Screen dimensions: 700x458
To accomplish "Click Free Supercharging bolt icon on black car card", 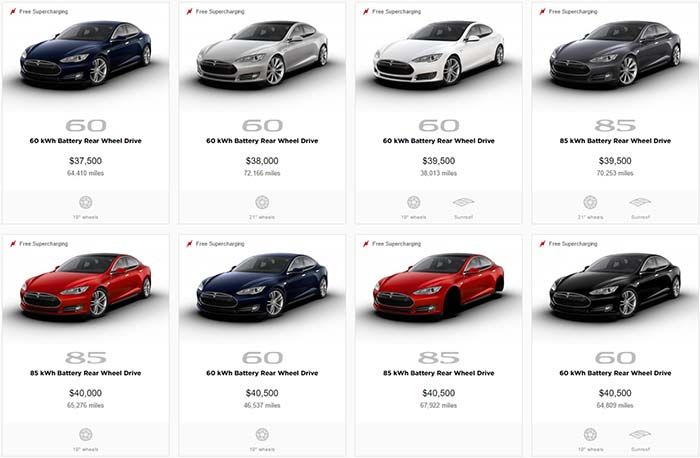I will pos(542,244).
